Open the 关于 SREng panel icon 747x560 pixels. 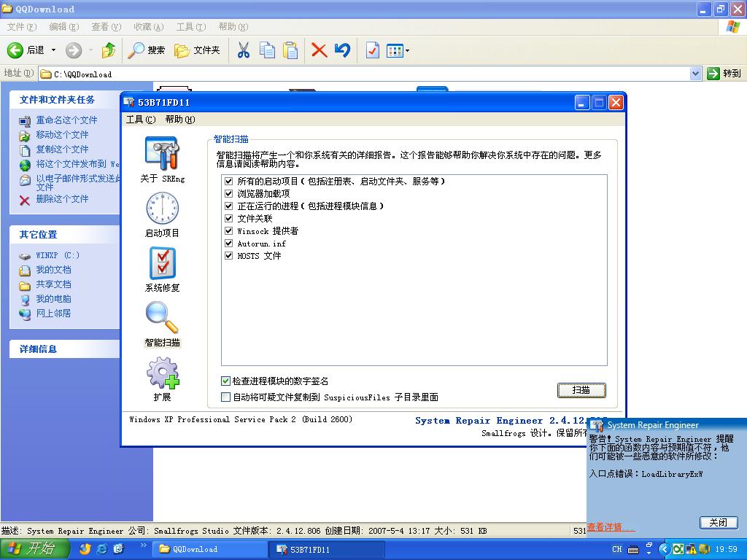coord(162,153)
